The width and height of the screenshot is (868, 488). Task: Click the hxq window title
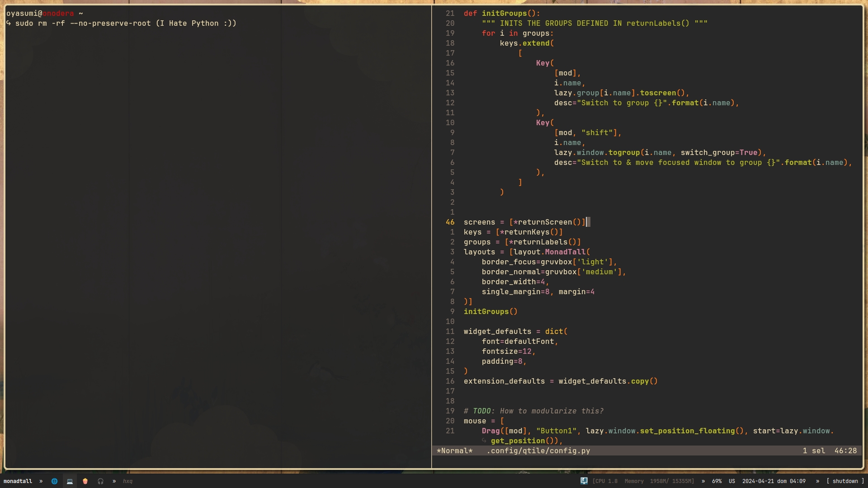click(127, 481)
